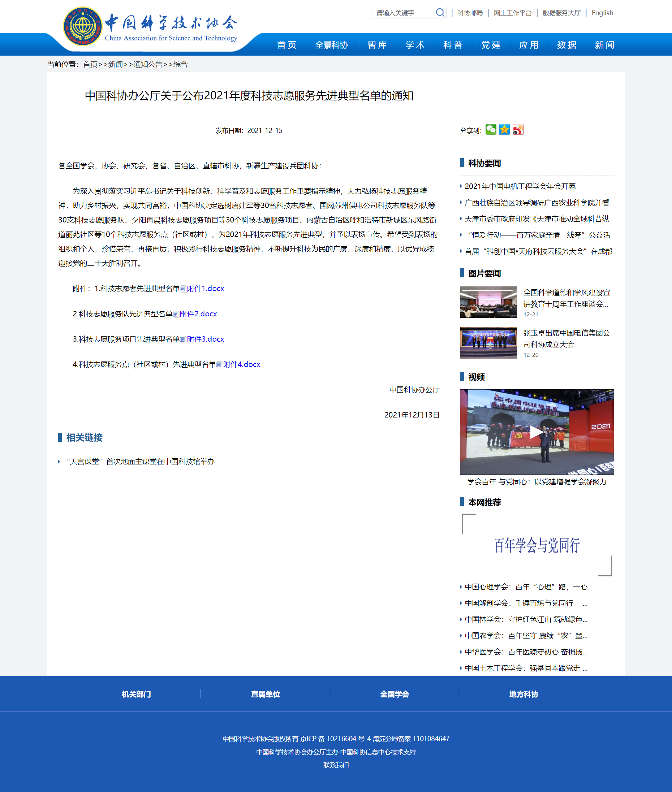Open 中国土木工程学会 recommended article
The width and height of the screenshot is (672, 792).
[x=526, y=668]
